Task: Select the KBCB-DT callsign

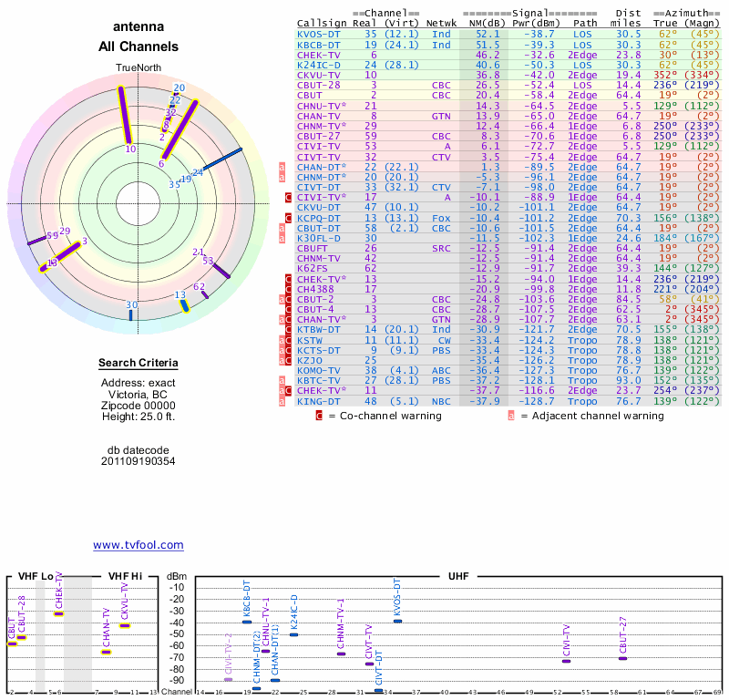Action: (319, 45)
